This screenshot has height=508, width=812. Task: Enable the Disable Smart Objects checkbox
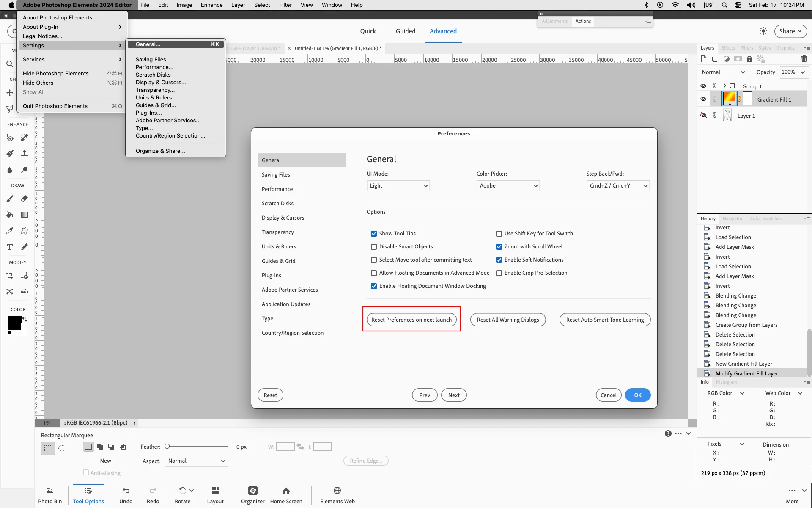374,247
